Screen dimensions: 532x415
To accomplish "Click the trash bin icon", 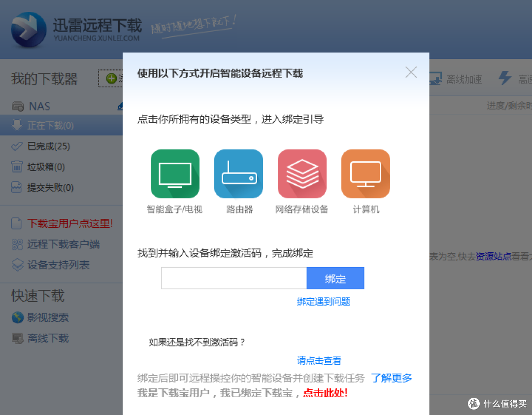I will [17, 167].
